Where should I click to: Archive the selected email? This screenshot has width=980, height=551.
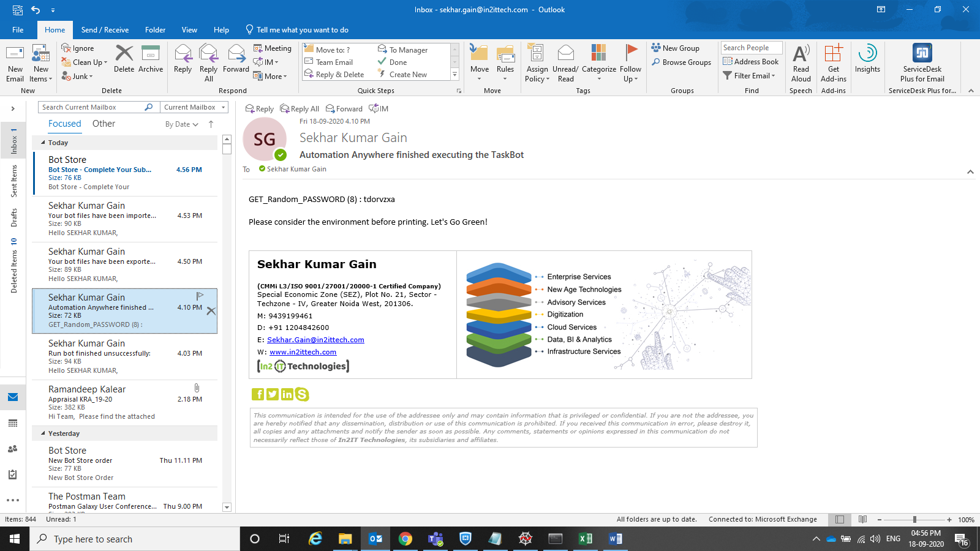(151, 59)
